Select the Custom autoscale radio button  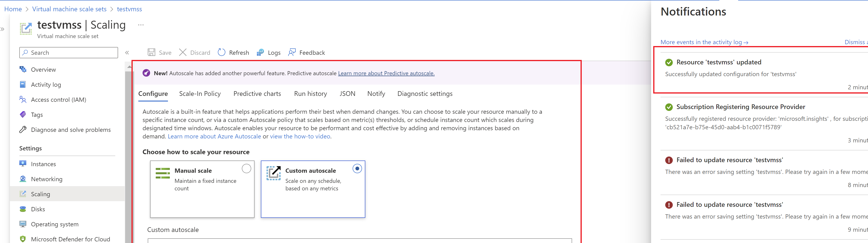coord(357,168)
